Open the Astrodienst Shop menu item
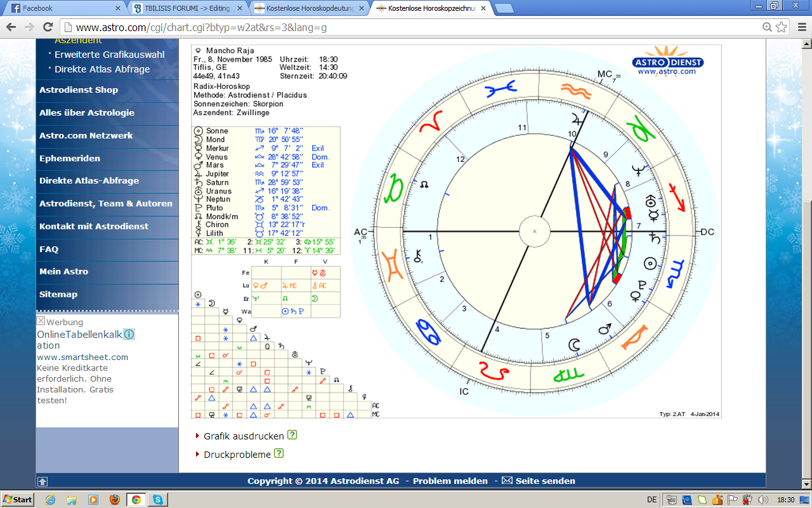 (79, 90)
